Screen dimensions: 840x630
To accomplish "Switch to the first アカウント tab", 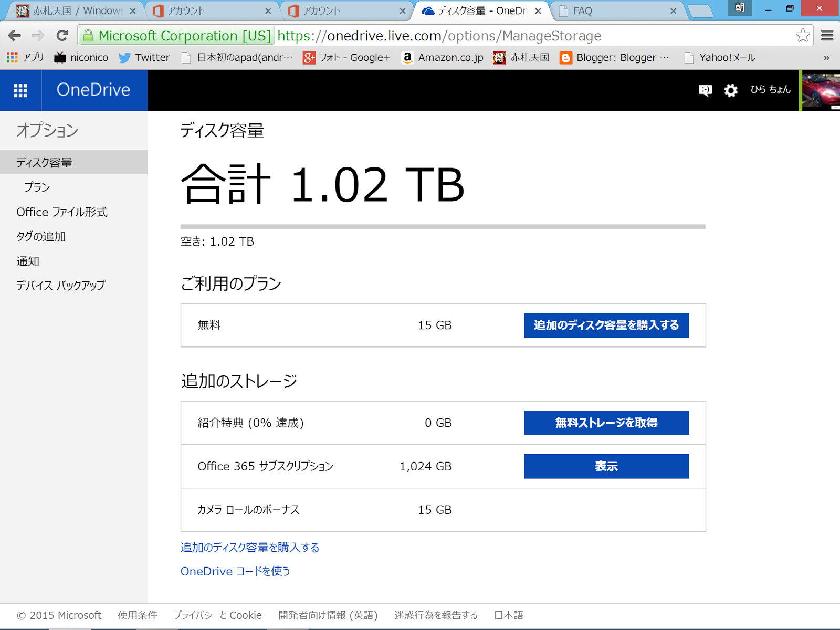I will [x=210, y=10].
